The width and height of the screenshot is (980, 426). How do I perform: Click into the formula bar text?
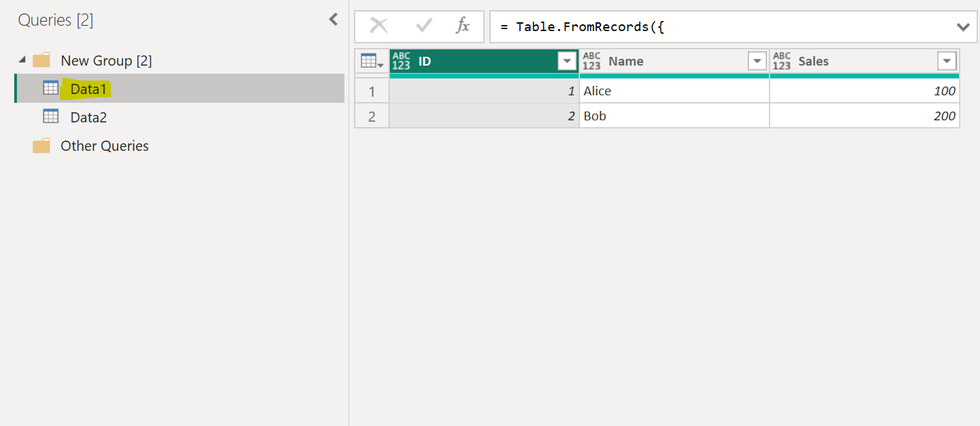click(711, 27)
